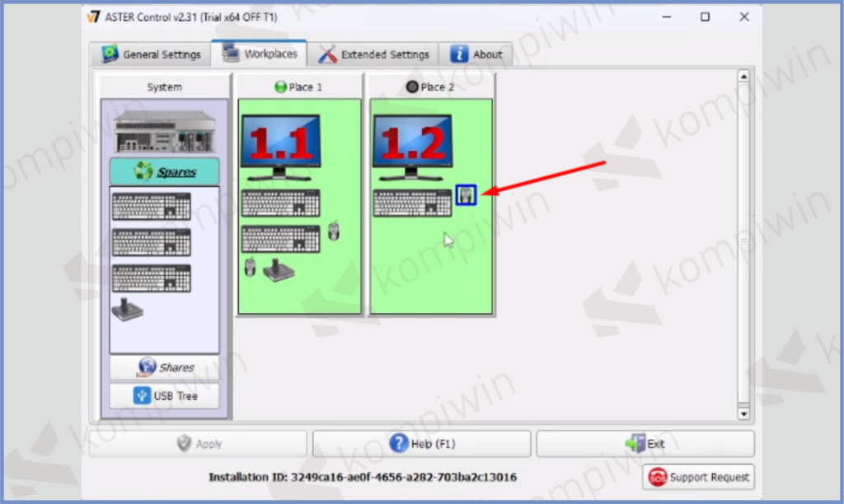Select the joystick in the Spares list
Viewport: 844px width, 504px height.
tap(127, 310)
